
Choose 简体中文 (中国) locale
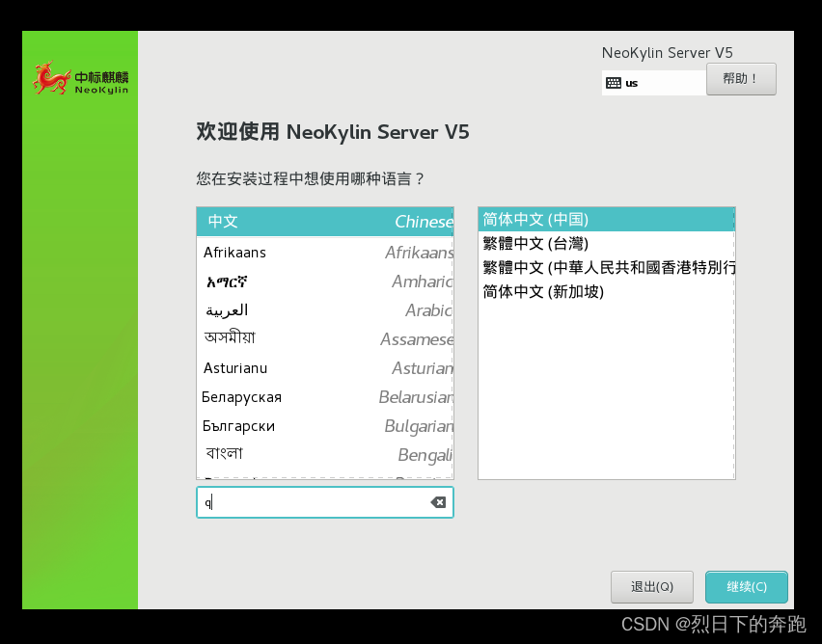607,220
